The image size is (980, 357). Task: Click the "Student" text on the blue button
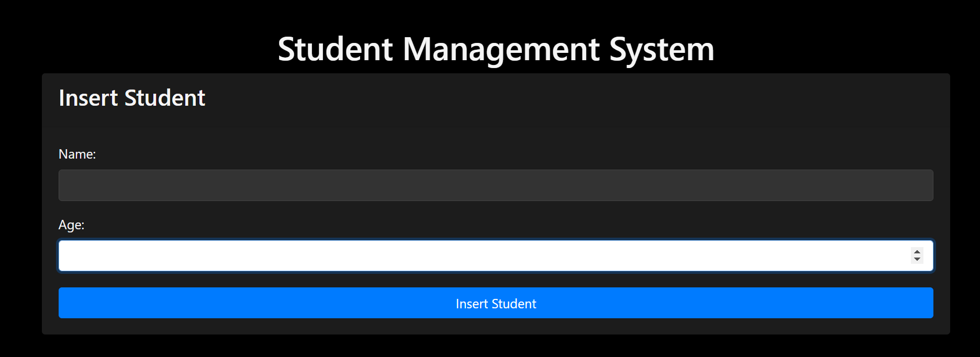point(514,304)
